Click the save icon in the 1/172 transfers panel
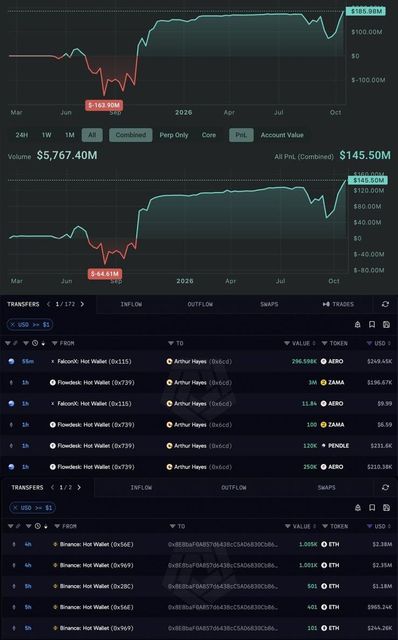The height and width of the screenshot is (640, 398). pos(386,324)
